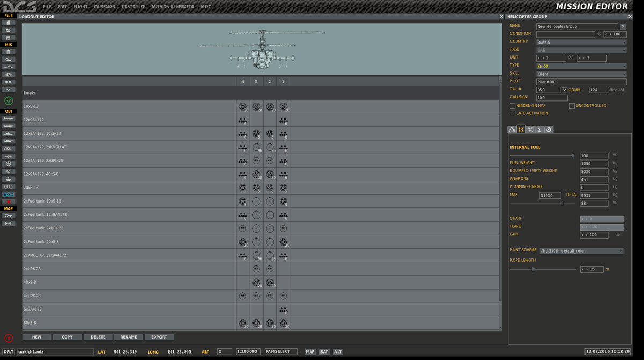Open the route waypoints tab icon
The height and width of the screenshot is (360, 644).
coord(511,129)
